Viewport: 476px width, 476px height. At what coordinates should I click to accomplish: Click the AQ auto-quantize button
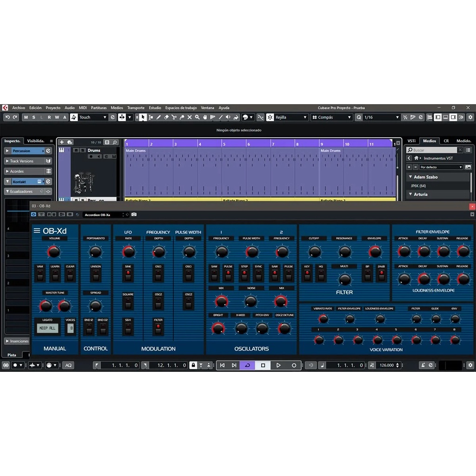(68, 365)
